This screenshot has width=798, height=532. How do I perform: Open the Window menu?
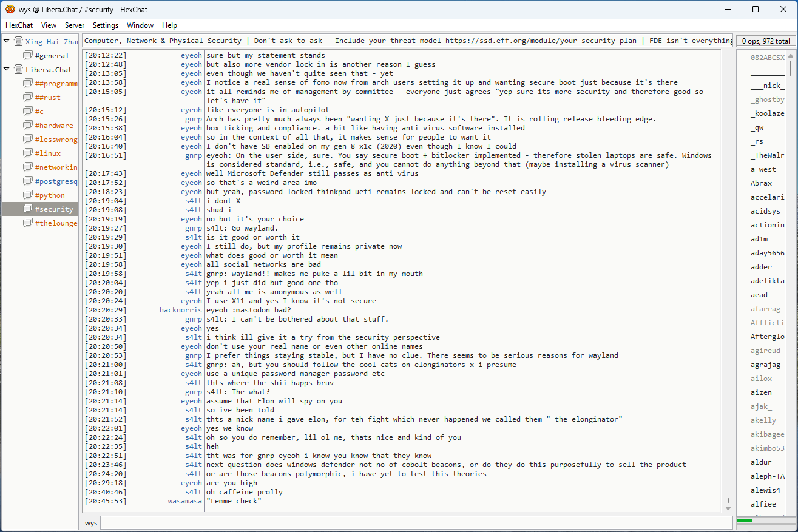pyautogui.click(x=140, y=25)
